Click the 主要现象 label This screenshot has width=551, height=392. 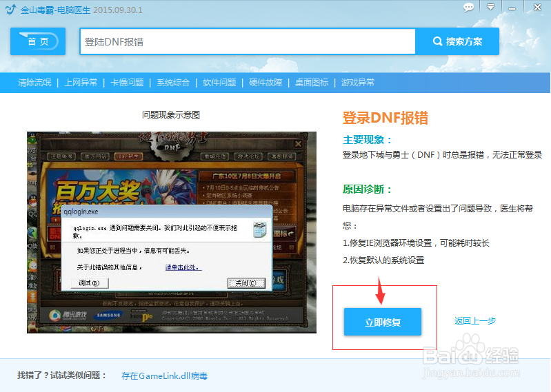coord(367,140)
